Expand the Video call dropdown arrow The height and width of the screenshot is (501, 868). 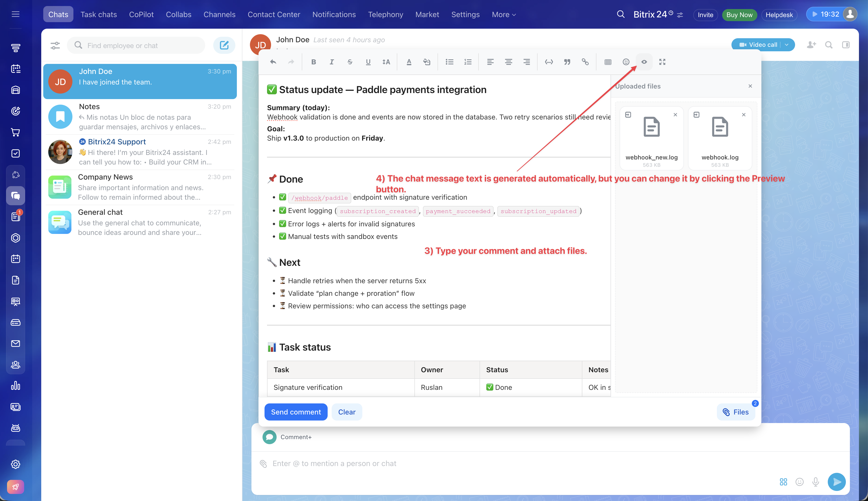[787, 45]
